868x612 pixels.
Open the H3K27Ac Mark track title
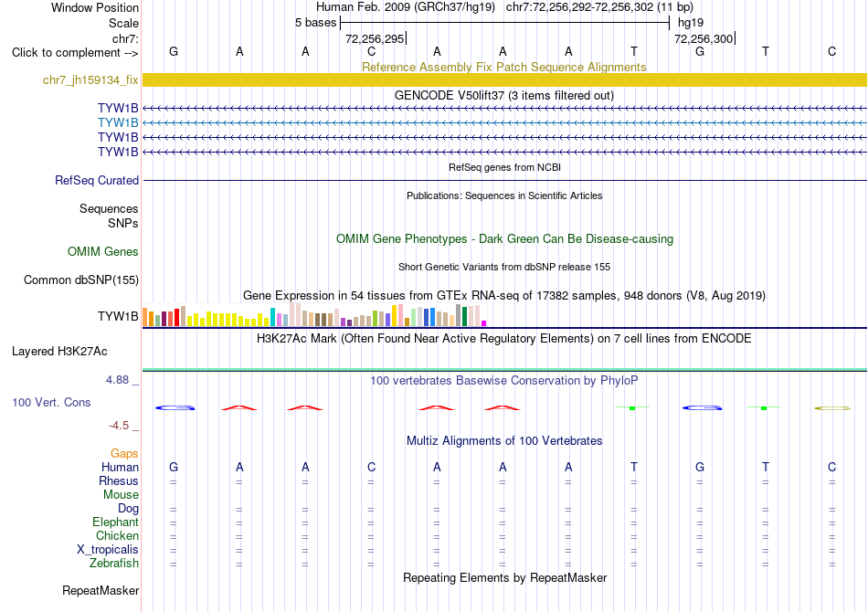pos(504,339)
